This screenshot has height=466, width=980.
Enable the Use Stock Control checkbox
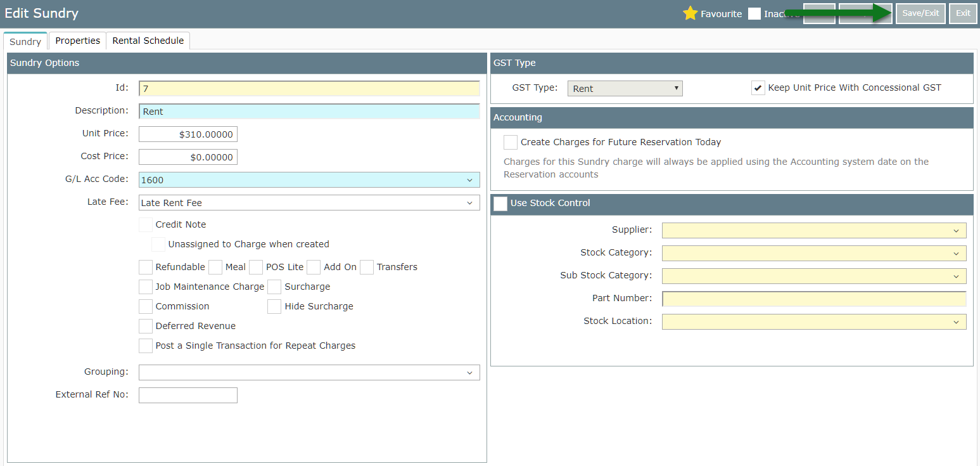point(500,204)
